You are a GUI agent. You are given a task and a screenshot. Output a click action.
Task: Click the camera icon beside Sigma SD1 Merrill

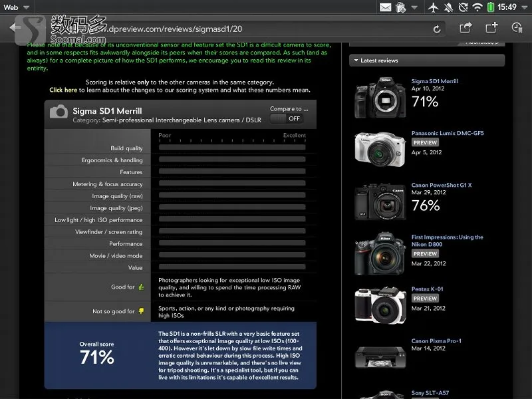[x=59, y=111]
